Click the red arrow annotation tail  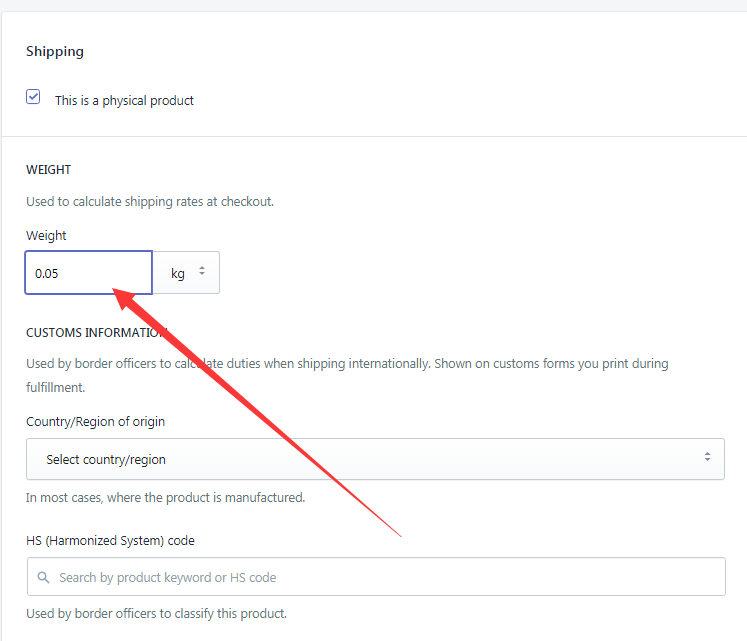click(x=399, y=535)
